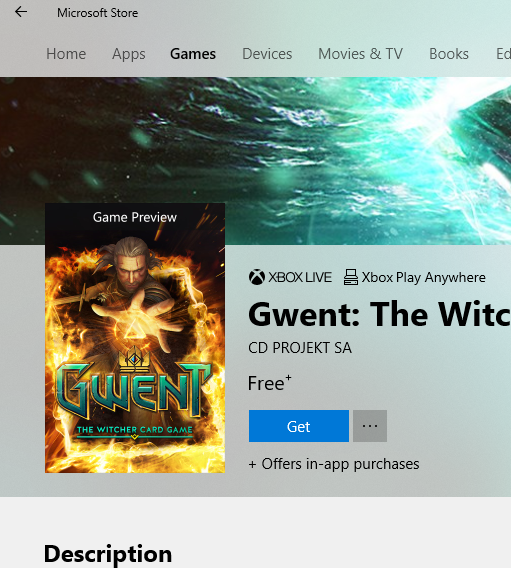The image size is (511, 568).
Task: Open the Books tab
Action: 449,54
